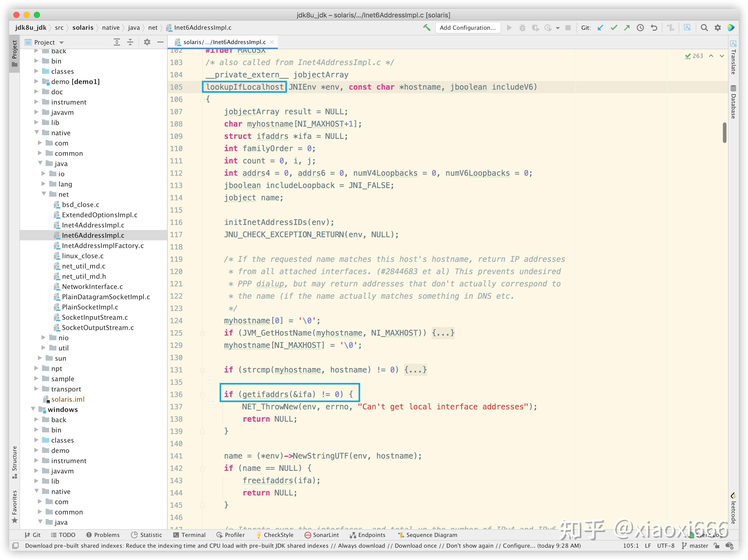Run the project with the green Run icon
Image resolution: width=748 pixels, height=560 pixels.
pos(509,27)
